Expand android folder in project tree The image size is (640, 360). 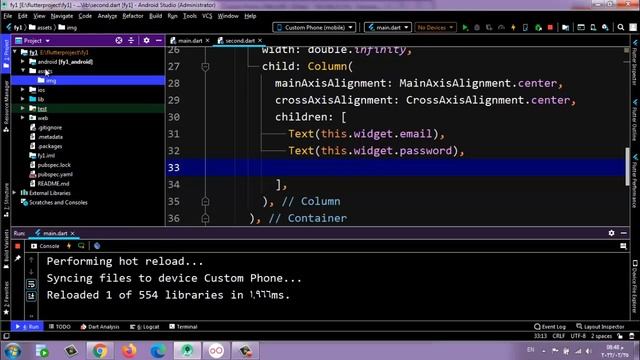click(x=23, y=62)
